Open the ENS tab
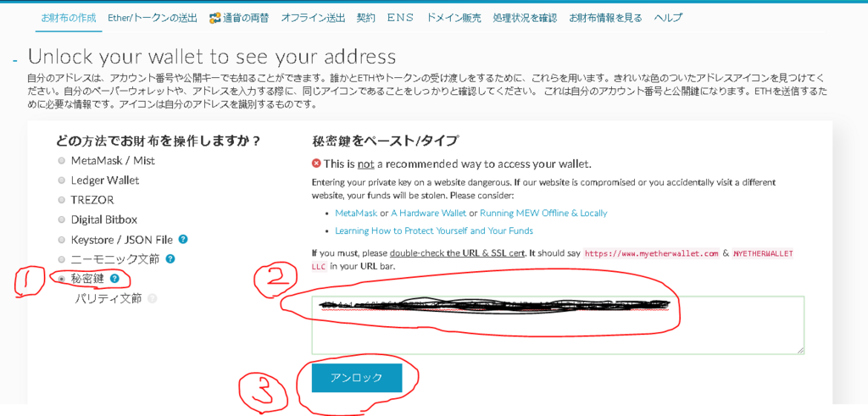 coord(400,18)
